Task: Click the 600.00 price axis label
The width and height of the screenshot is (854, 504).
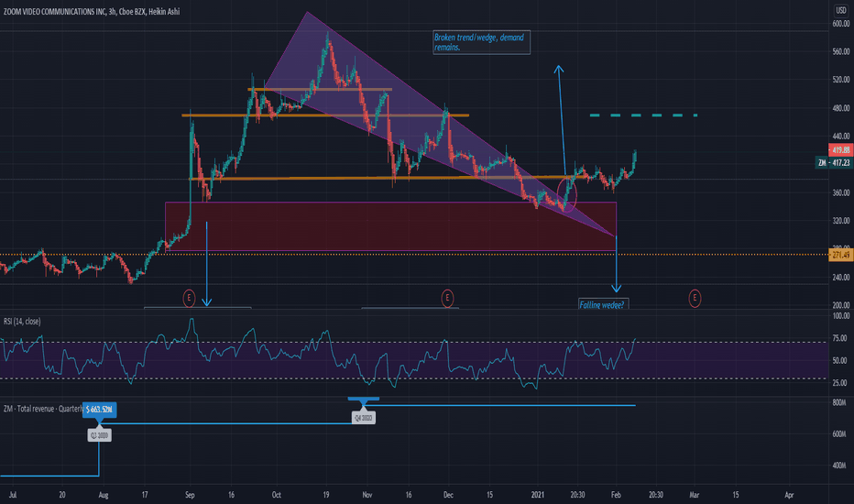Action: [x=840, y=24]
